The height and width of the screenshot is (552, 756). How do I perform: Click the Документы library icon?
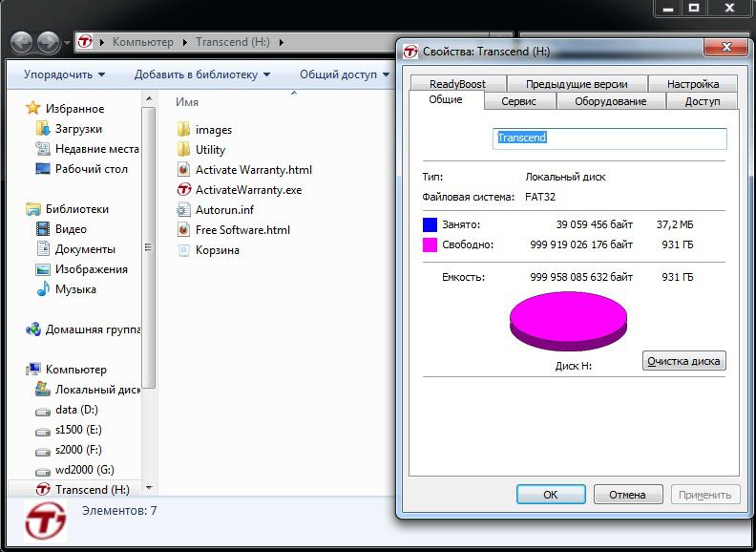click(42, 249)
